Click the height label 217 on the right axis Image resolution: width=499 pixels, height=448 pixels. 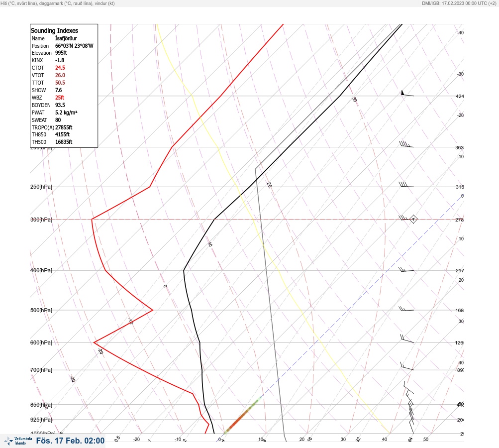click(460, 270)
